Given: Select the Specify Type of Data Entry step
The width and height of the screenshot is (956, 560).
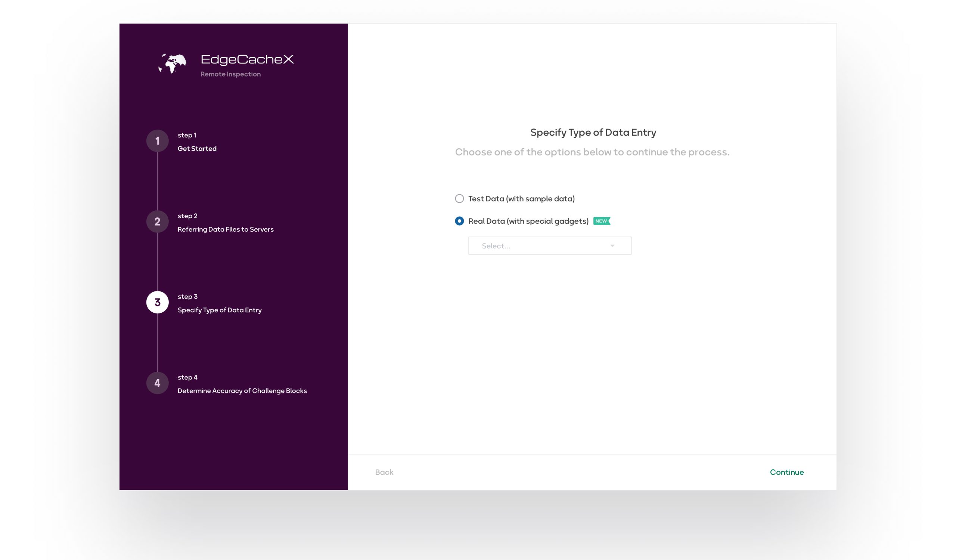Looking at the screenshot, I should click(220, 310).
